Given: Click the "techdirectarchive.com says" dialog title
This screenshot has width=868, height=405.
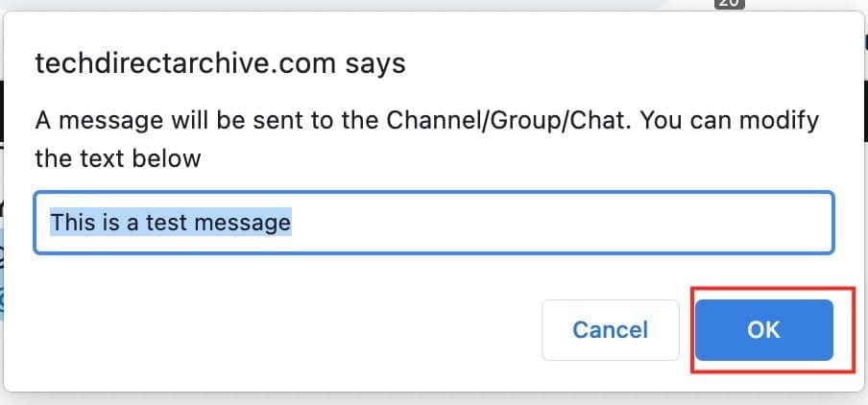Looking at the screenshot, I should tap(220, 64).
